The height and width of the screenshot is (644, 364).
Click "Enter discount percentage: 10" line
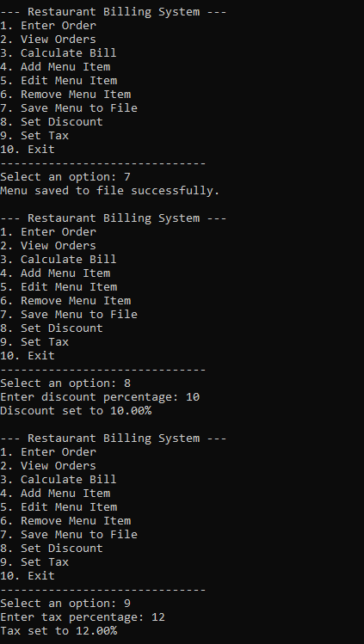100,397
